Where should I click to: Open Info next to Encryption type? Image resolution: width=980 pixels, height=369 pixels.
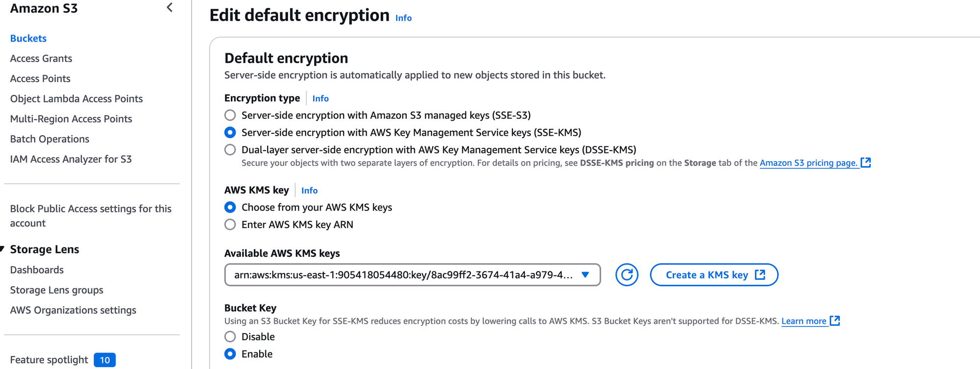click(x=319, y=98)
